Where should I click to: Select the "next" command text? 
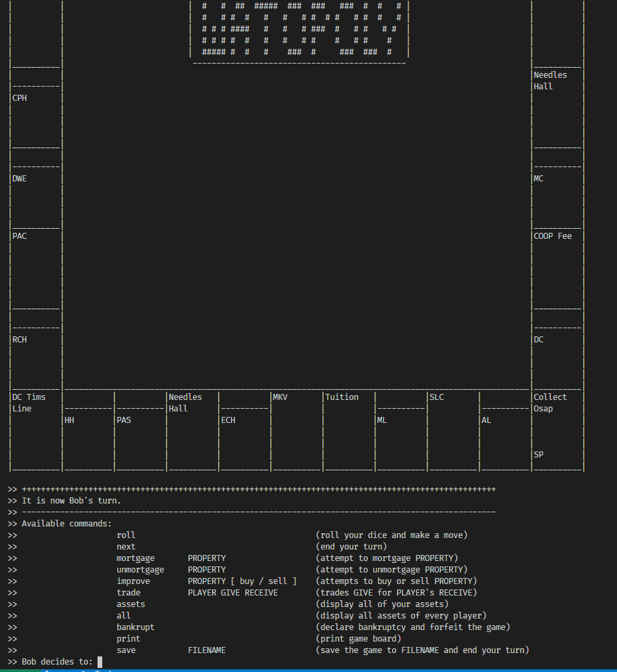click(x=125, y=547)
